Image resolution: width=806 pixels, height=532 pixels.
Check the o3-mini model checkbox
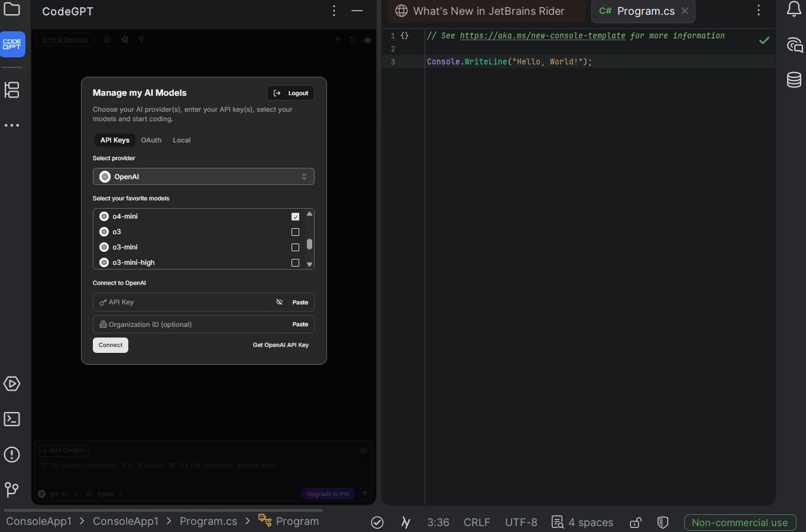pos(295,248)
